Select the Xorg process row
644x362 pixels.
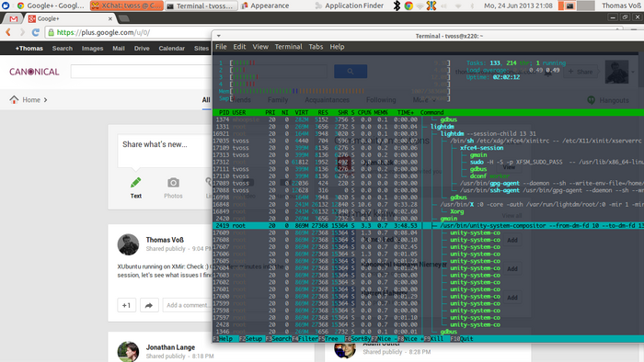tap(429, 211)
